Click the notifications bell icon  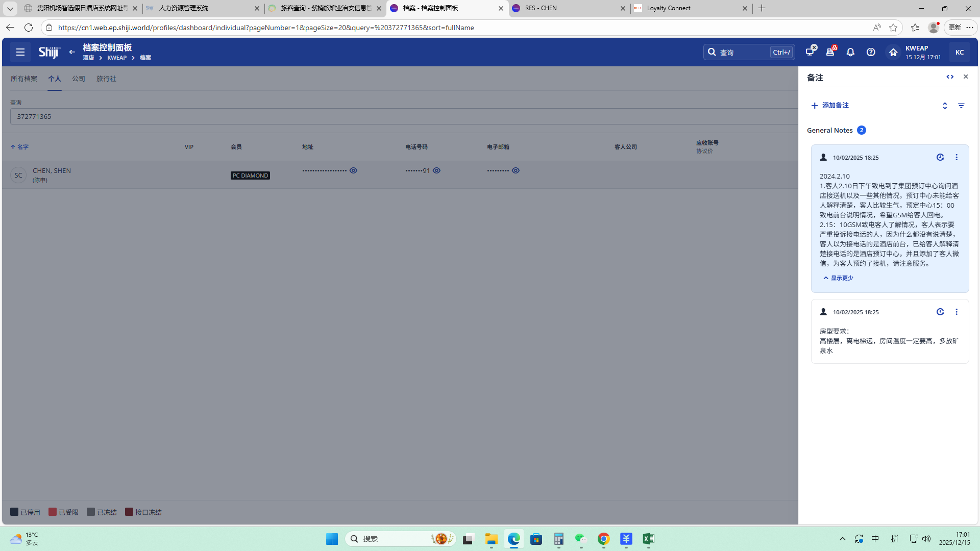point(850,52)
